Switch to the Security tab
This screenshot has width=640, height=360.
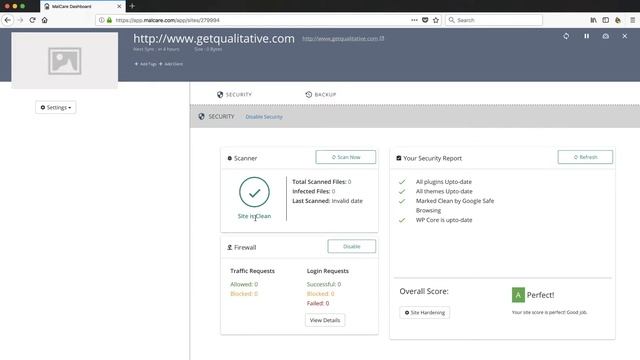(x=234, y=95)
